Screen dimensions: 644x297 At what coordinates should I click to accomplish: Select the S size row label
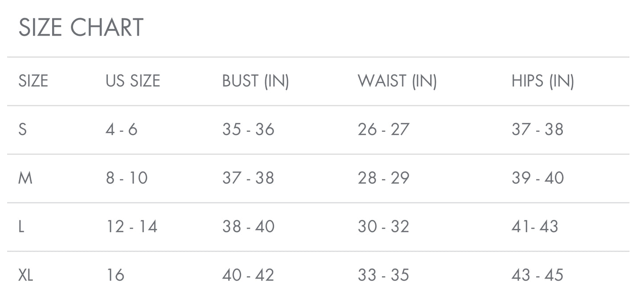tap(23, 130)
